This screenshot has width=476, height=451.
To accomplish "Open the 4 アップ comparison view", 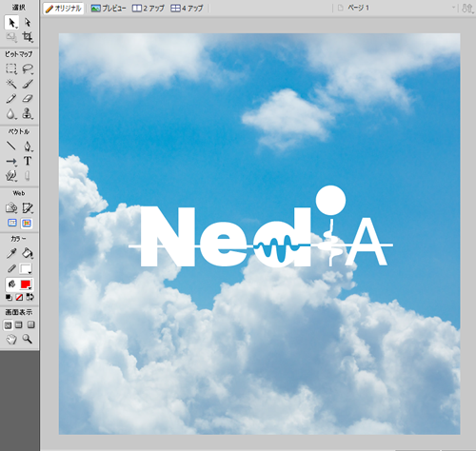I will [x=187, y=9].
